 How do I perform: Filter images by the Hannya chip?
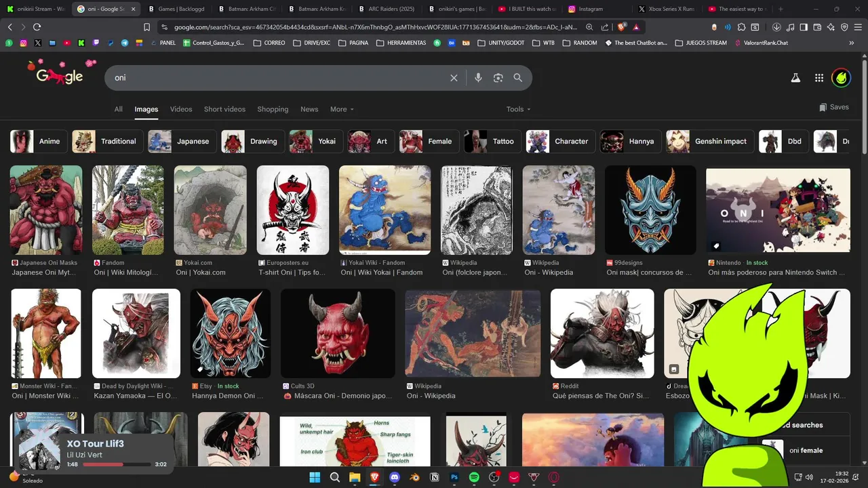point(630,141)
